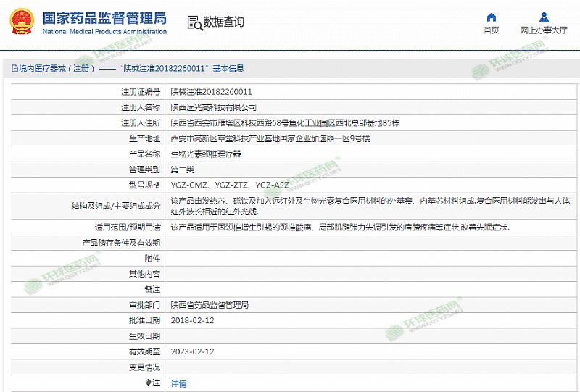The image size is (580, 392).
Task: Open the 首页 navigation label
Action: tap(492, 30)
